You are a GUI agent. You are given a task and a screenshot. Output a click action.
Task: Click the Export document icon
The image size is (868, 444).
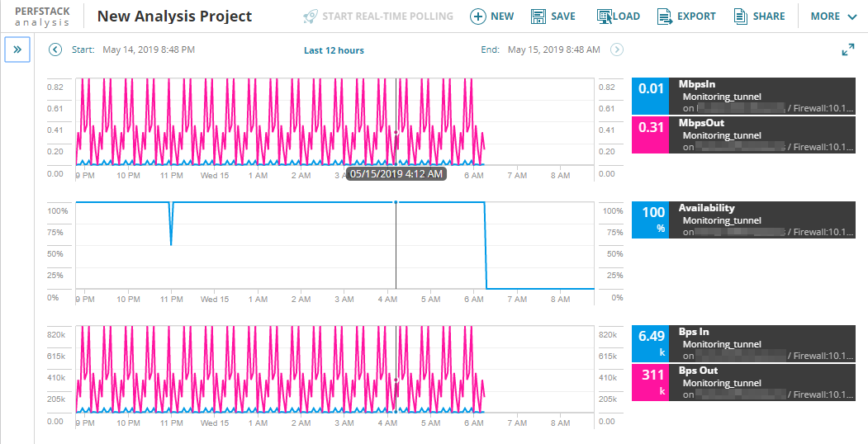pyautogui.click(x=665, y=17)
